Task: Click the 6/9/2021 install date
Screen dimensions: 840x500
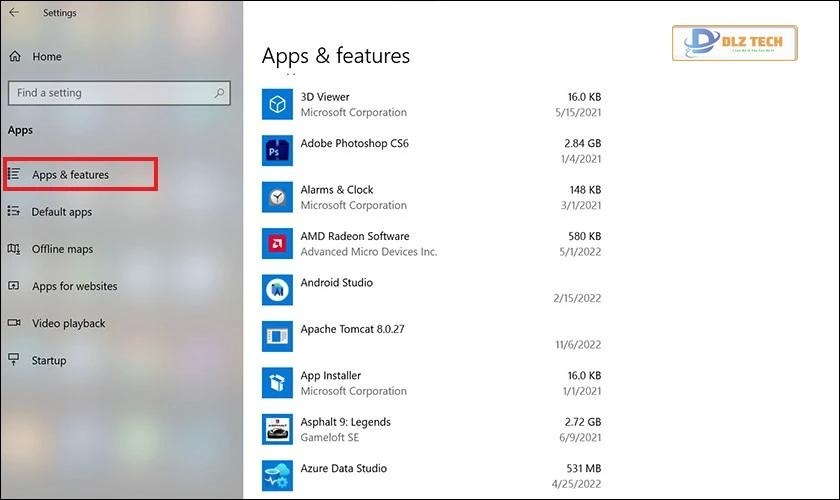Action: 580,437
